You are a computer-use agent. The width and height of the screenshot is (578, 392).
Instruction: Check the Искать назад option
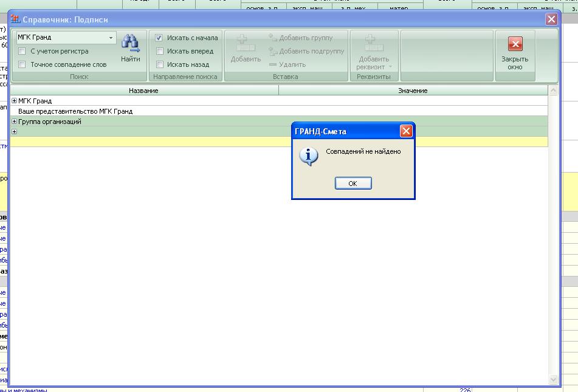tap(160, 64)
